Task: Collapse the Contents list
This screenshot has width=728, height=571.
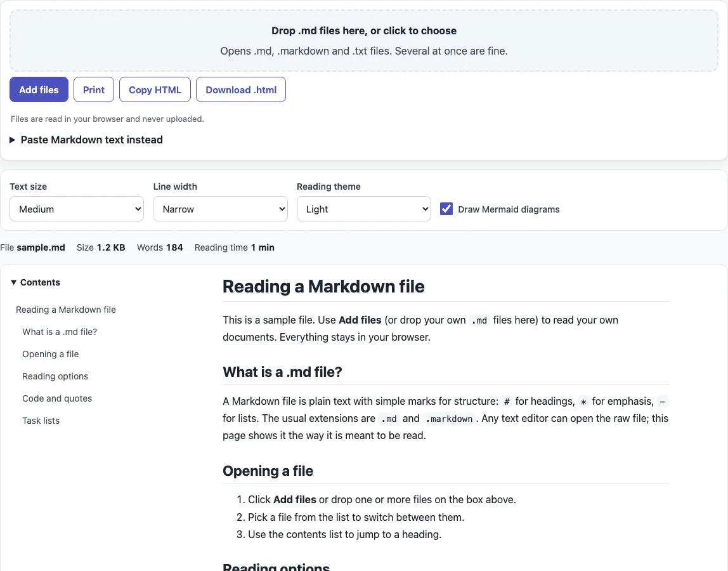Action: [x=36, y=282]
